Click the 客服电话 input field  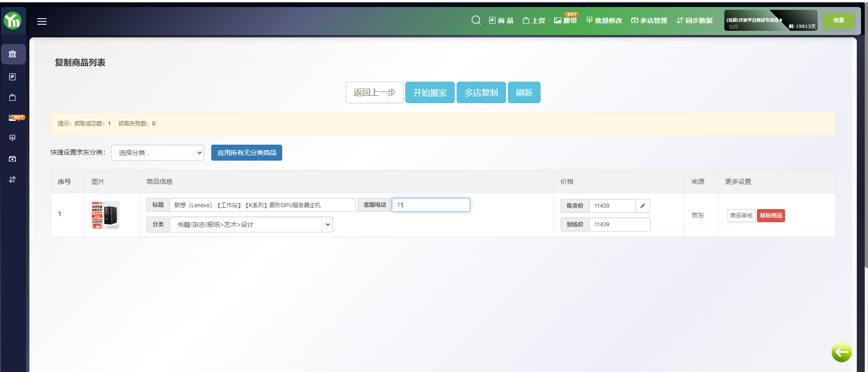[x=431, y=205]
